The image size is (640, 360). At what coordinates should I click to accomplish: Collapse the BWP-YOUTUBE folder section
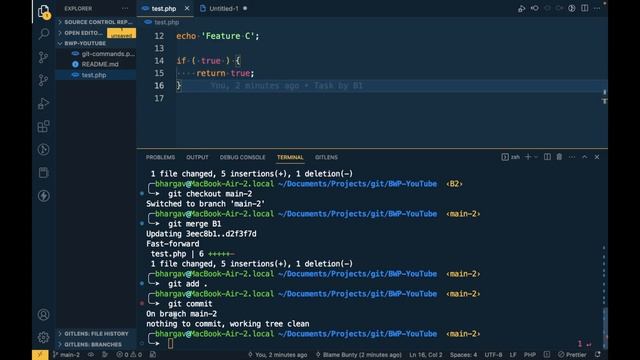click(96, 43)
